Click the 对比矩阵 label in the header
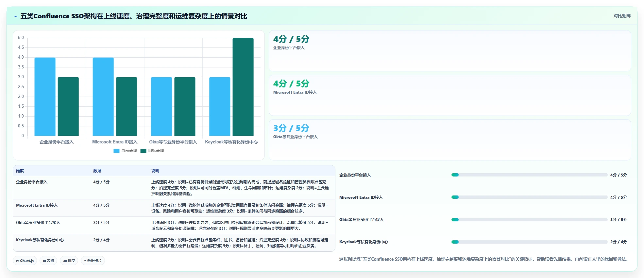The image size is (644, 278). (622, 16)
